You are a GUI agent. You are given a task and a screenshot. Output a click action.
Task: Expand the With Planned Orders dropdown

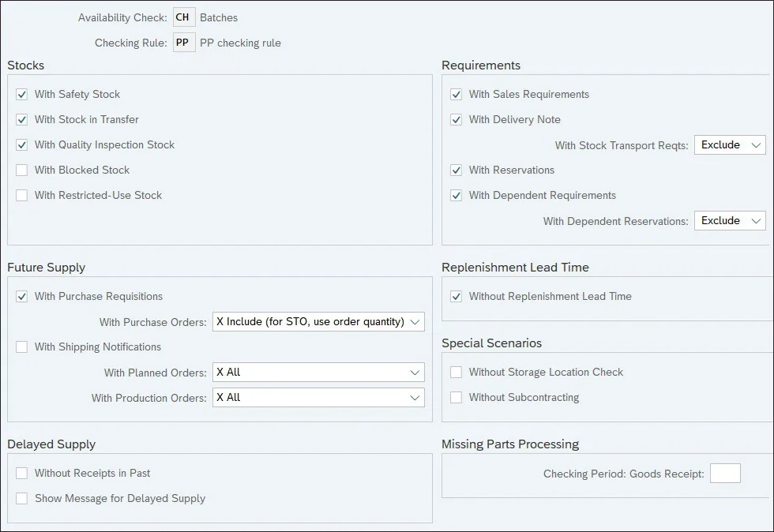click(x=318, y=373)
